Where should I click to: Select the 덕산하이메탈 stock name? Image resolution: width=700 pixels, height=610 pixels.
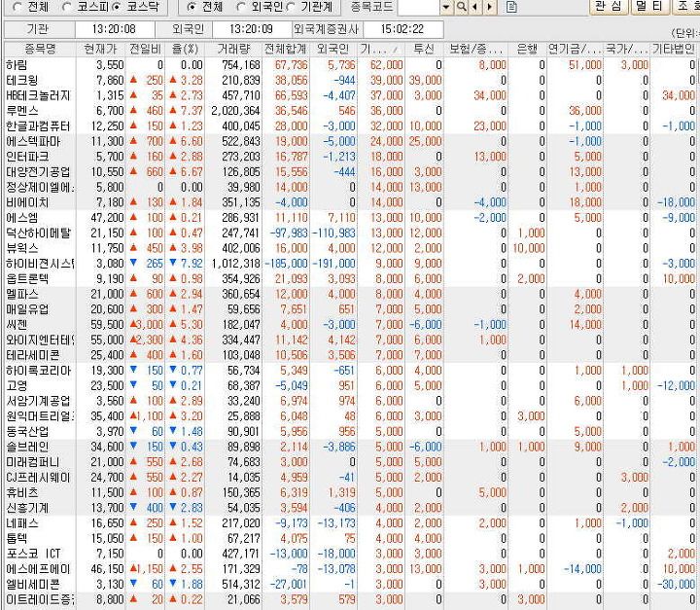[38, 233]
